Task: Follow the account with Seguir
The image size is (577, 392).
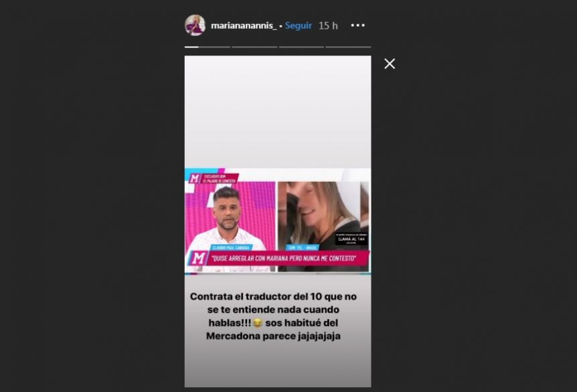Action: pos(298,25)
